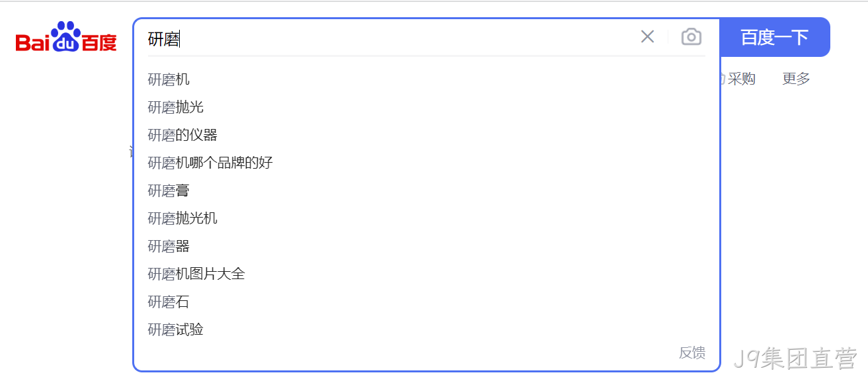Select suggestion 研磨机
Image resolution: width=868 pixels, height=379 pixels.
click(426, 79)
